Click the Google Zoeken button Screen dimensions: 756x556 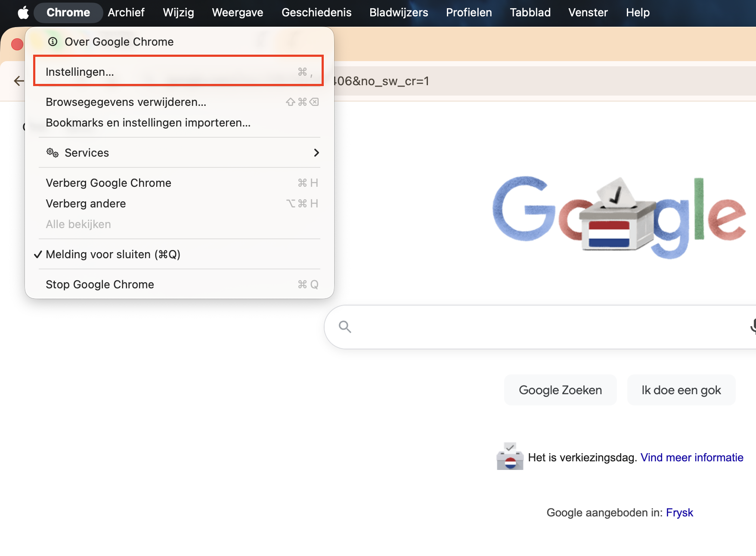tap(560, 390)
